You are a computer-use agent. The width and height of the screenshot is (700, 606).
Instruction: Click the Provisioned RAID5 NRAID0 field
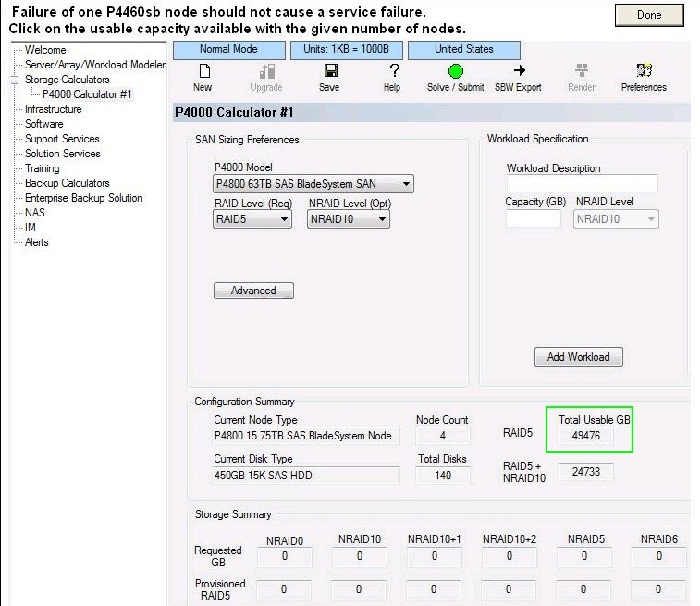284,589
